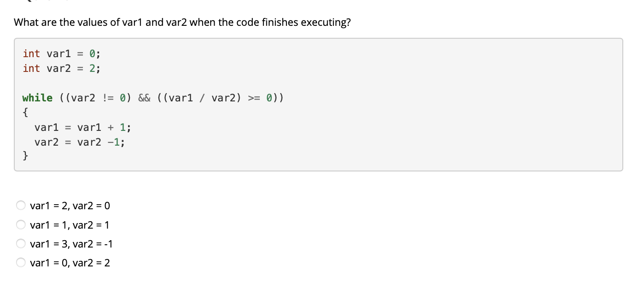Screen dimensions: 644x283
Task: Click the line 'int var1 = 0;'
Action: click(x=62, y=53)
